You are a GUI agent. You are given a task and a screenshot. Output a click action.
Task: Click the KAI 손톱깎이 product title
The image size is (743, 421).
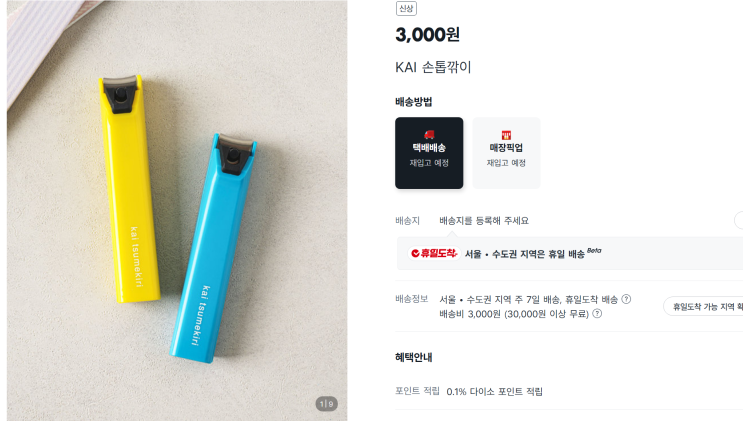433,67
